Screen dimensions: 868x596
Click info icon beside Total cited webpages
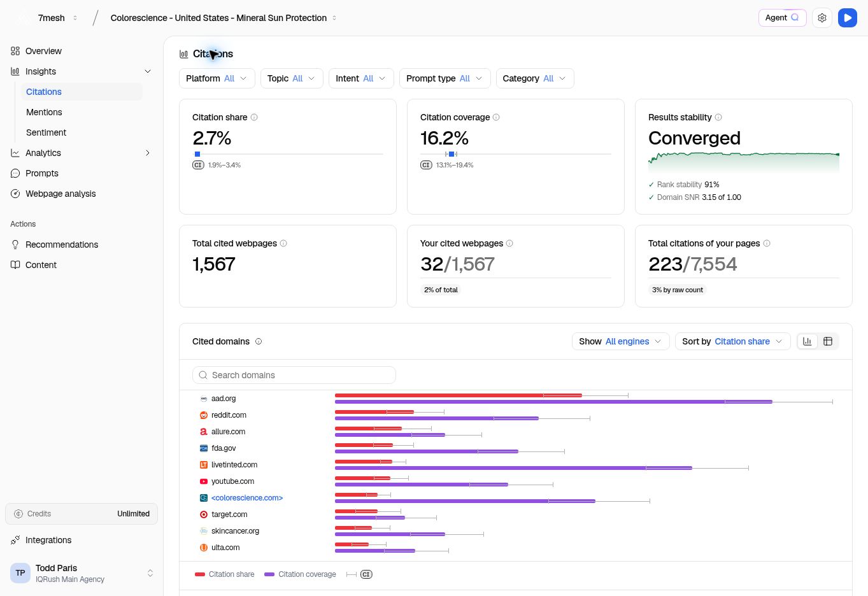click(x=283, y=243)
